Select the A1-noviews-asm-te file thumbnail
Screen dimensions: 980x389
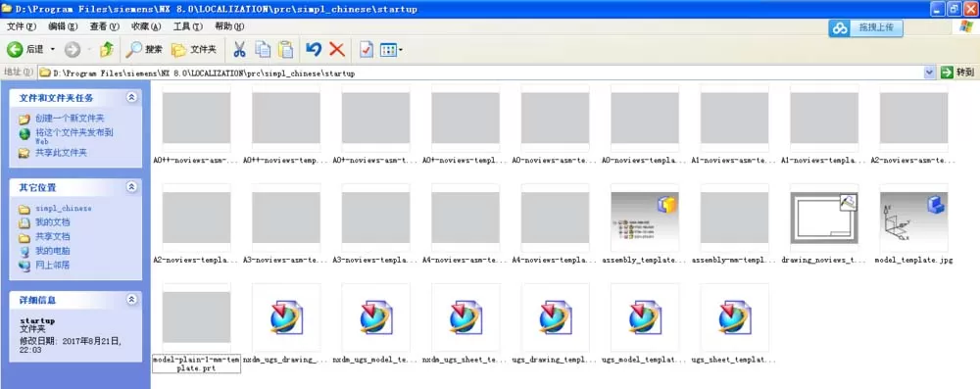click(734, 119)
